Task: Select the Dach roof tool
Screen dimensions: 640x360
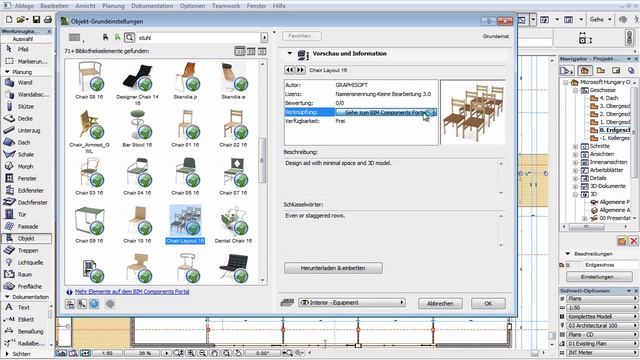Action: click(24, 142)
